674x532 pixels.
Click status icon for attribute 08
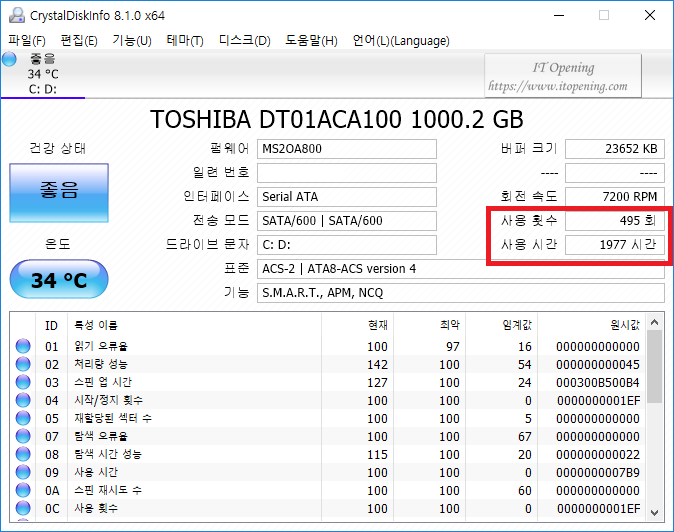click(23, 454)
